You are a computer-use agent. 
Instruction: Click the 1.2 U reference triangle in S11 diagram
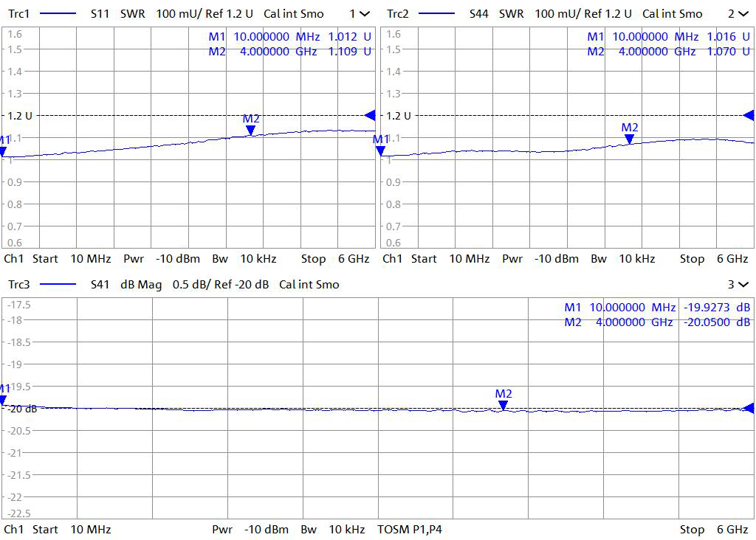pos(371,115)
